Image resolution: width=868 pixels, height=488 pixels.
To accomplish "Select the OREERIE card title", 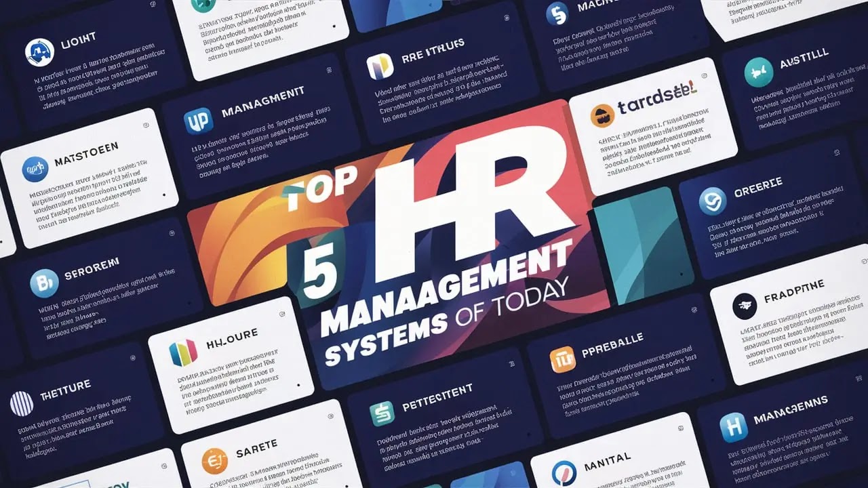I will click(x=758, y=186).
